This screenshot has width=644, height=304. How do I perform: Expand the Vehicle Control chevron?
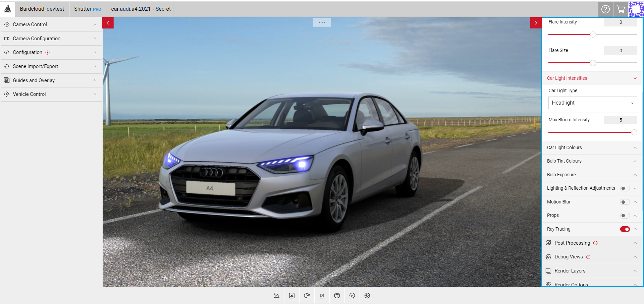coord(95,94)
